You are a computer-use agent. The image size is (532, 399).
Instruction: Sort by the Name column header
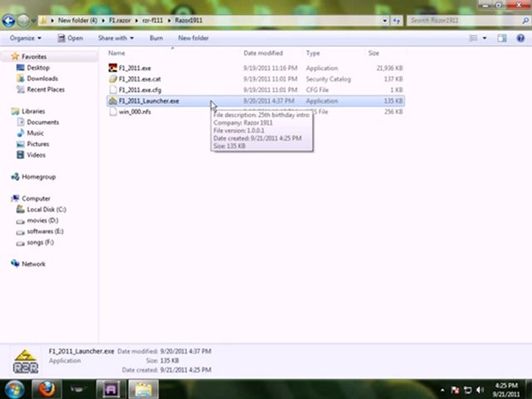point(116,53)
